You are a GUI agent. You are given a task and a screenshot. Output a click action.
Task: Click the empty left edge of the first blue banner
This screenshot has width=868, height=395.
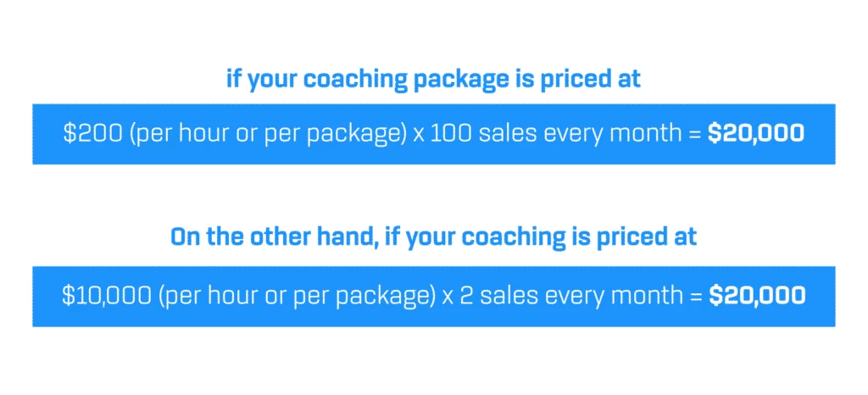click(x=47, y=134)
